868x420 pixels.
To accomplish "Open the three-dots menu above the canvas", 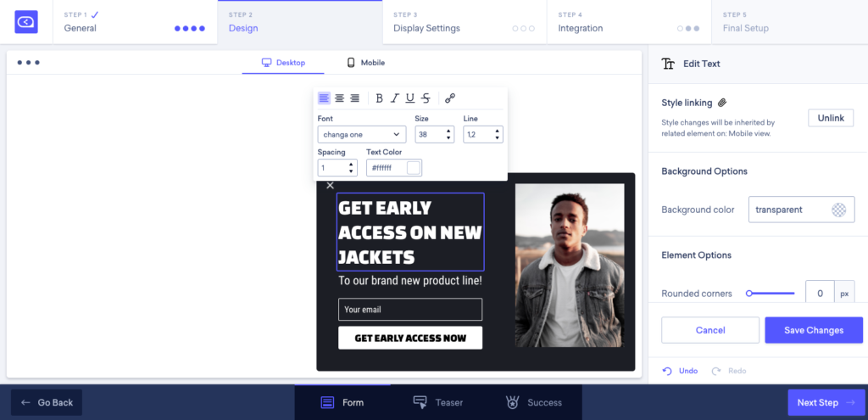I will coord(28,63).
